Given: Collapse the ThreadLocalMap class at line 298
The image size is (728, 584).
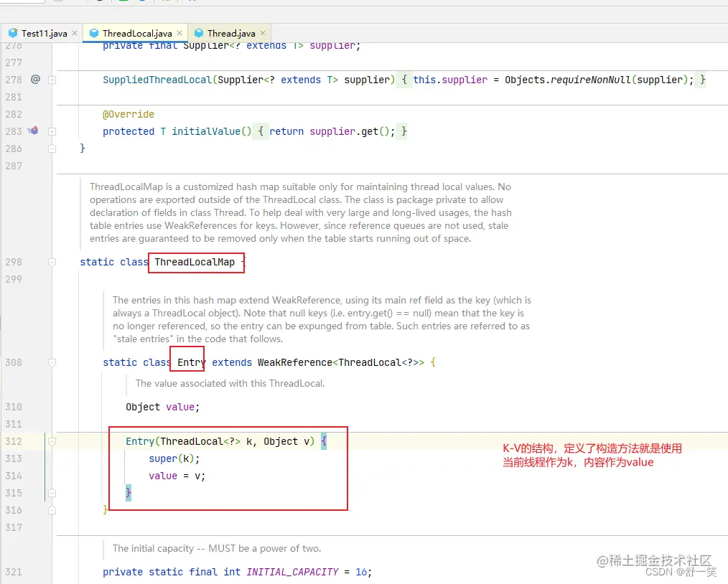Looking at the screenshot, I should pos(52,262).
